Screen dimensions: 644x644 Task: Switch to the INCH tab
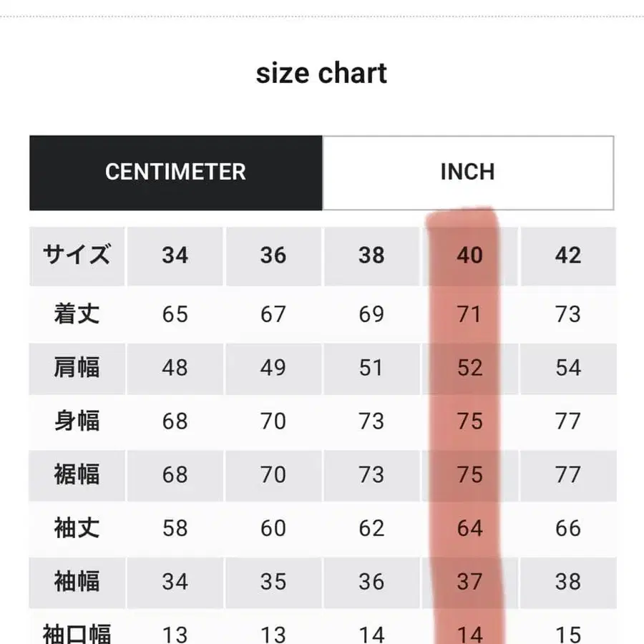point(468,172)
